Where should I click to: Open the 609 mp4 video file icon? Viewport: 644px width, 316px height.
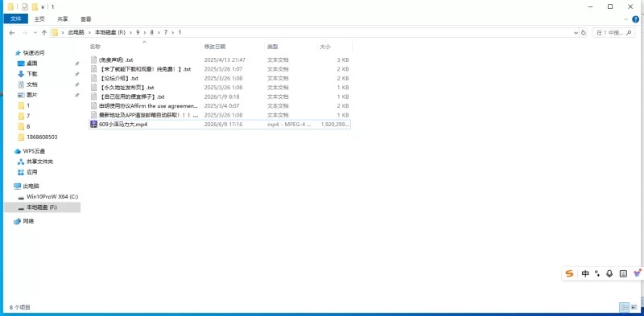93,124
